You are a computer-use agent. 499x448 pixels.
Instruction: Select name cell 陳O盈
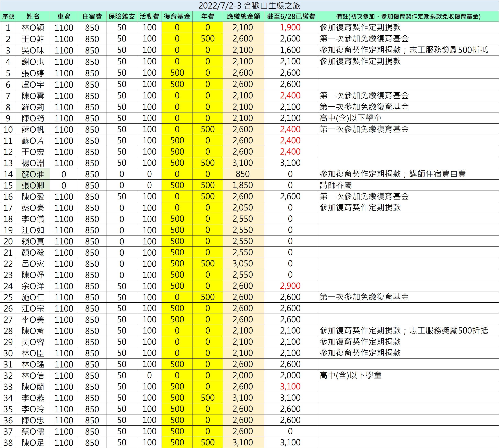pos(33,196)
